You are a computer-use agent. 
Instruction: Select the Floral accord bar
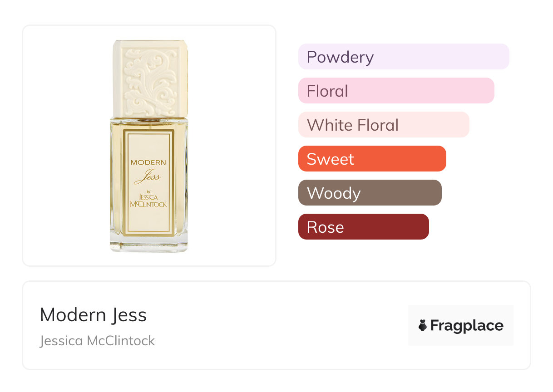[x=396, y=91]
